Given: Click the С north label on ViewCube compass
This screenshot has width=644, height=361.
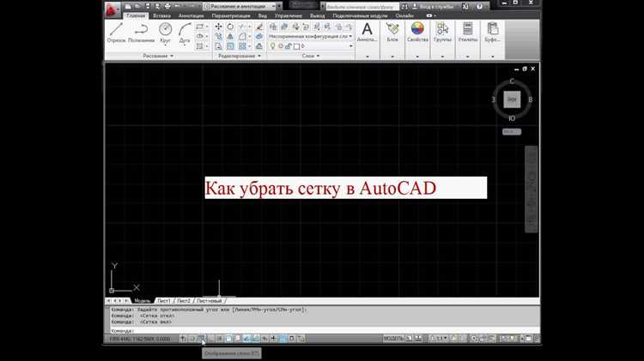Looking at the screenshot, I should click(512, 81).
